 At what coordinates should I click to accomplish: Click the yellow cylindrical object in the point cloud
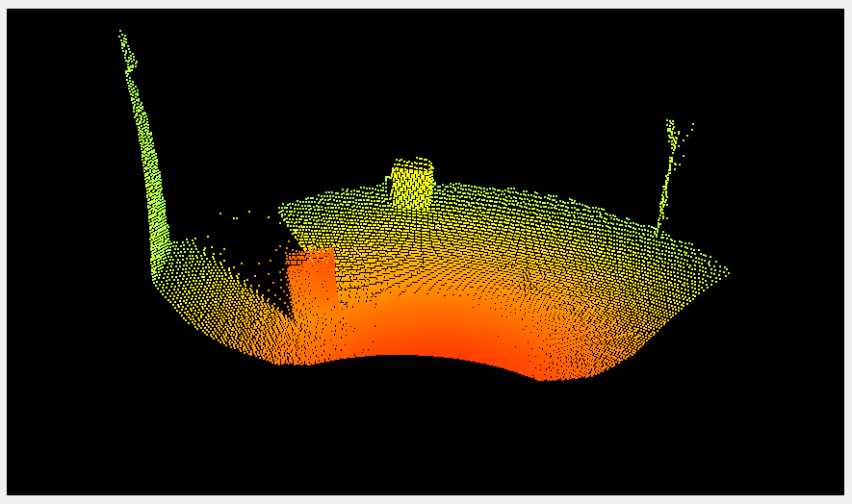[412, 184]
